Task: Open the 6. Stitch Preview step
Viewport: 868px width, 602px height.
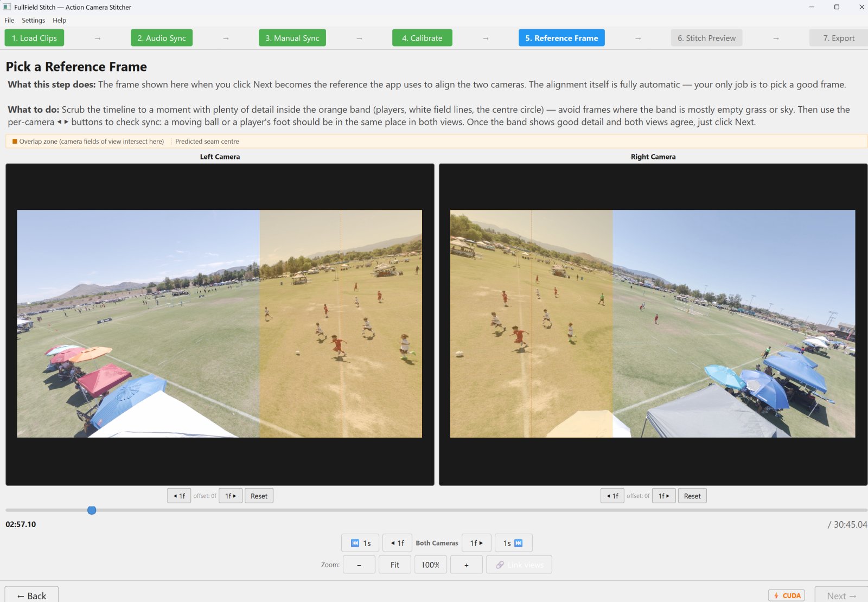Action: tap(706, 38)
